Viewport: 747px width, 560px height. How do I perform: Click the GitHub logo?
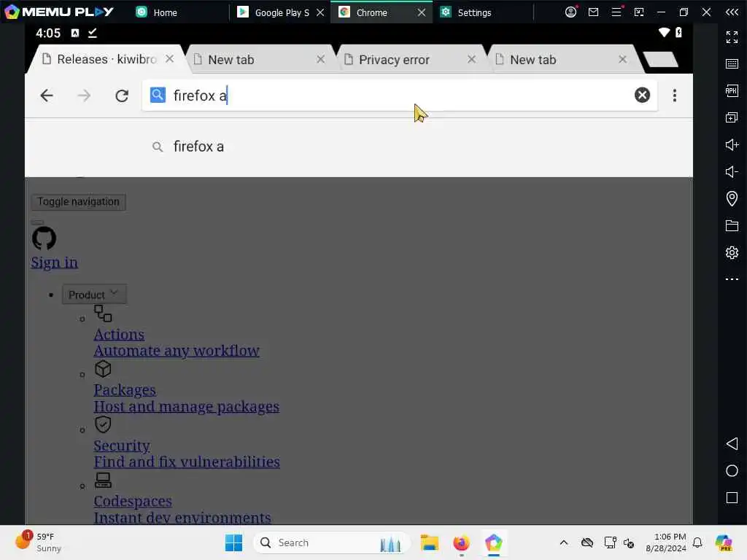coord(44,238)
